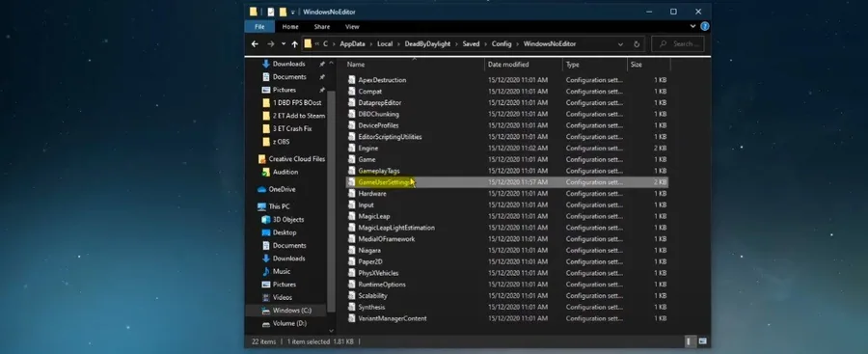This screenshot has width=868, height=354.
Task: Open the View ribbon tab
Action: click(x=352, y=27)
